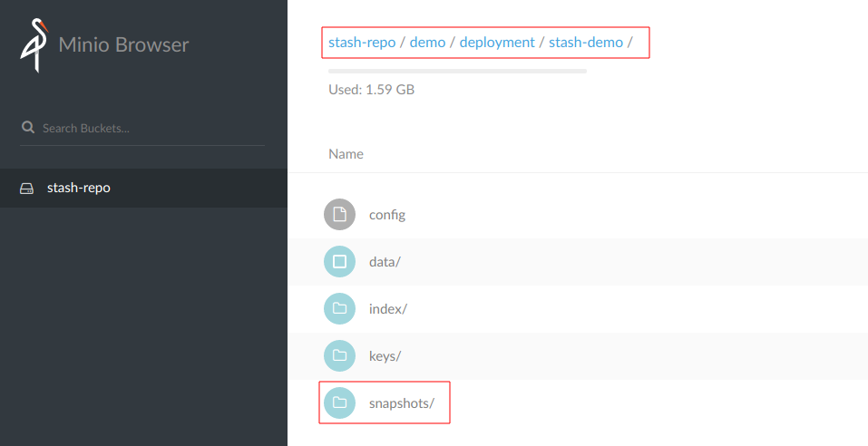Click the snapshots/ folder icon
Viewport: 868px width, 446px height.
(339, 402)
